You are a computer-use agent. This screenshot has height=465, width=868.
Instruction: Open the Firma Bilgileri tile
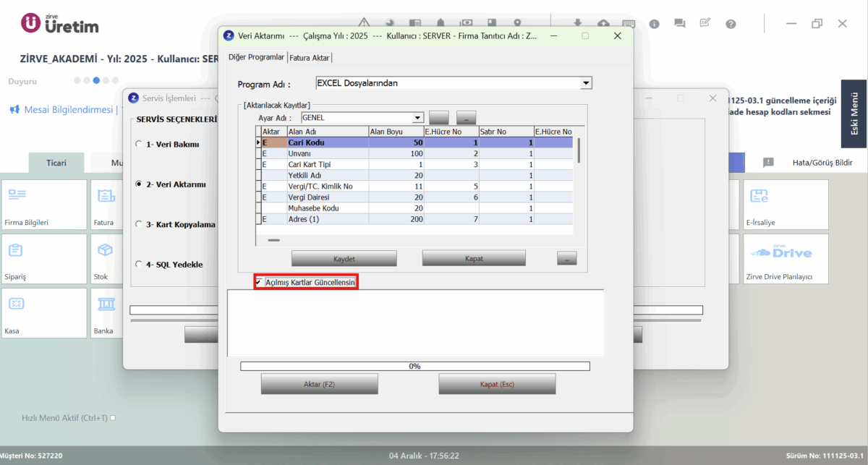[x=43, y=205]
